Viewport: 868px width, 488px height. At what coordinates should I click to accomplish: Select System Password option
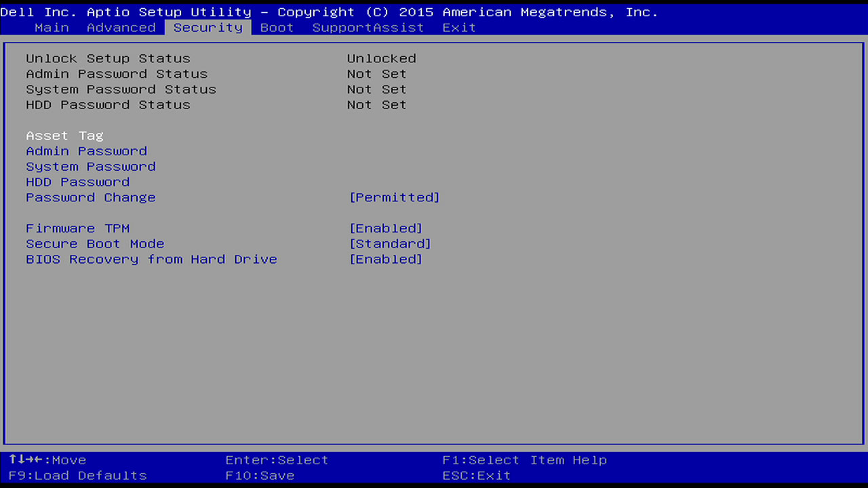tap(91, 167)
